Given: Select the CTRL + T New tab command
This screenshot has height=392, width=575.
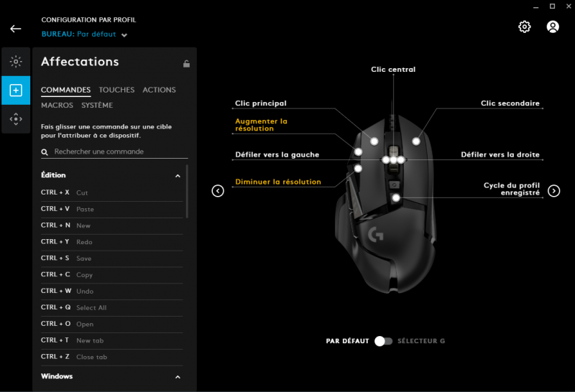Looking at the screenshot, I should pos(112,341).
